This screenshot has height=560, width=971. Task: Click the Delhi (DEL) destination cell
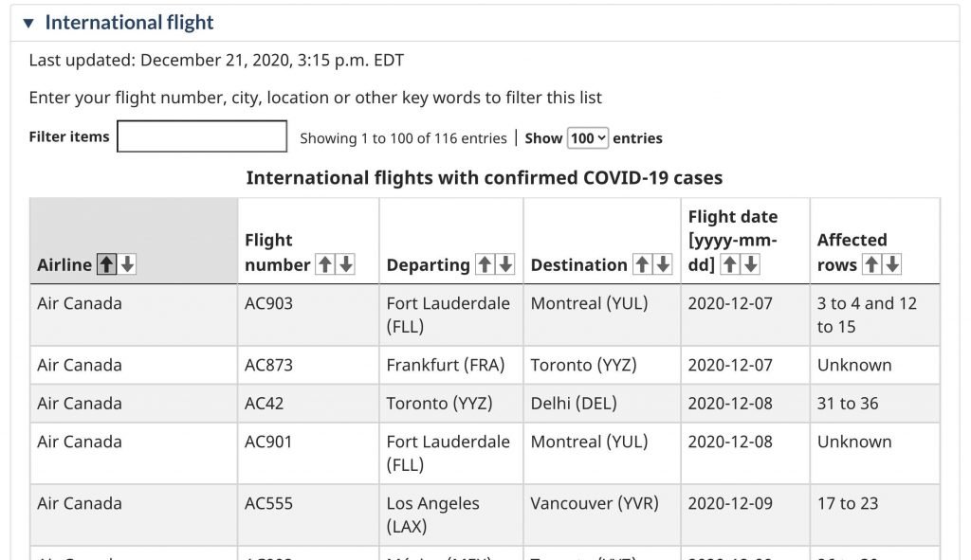602,404
